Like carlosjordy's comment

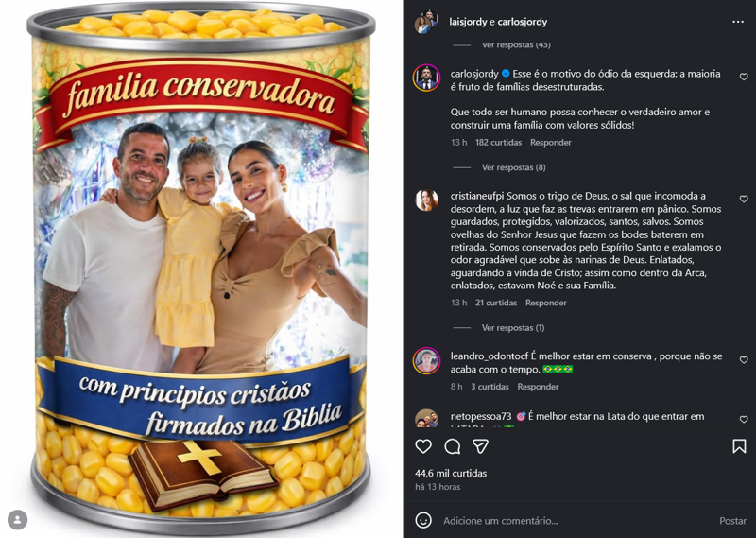pyautogui.click(x=744, y=78)
